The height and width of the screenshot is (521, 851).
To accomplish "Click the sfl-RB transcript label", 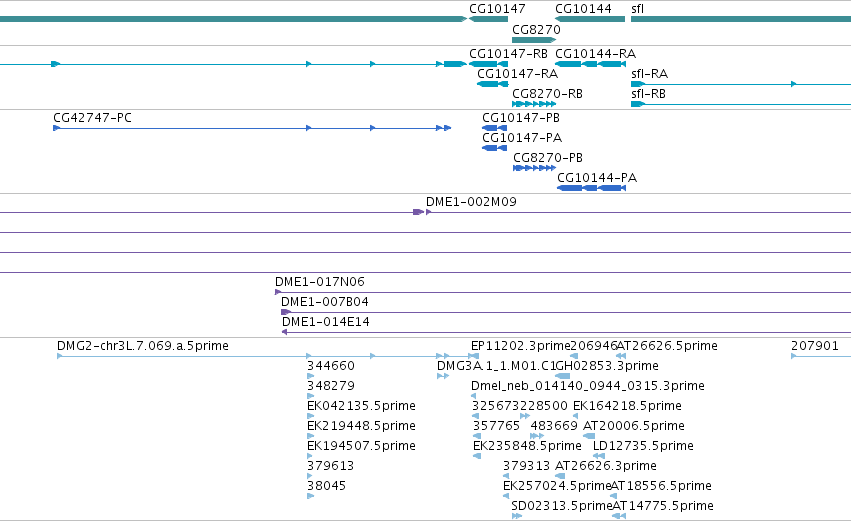I will [648, 94].
